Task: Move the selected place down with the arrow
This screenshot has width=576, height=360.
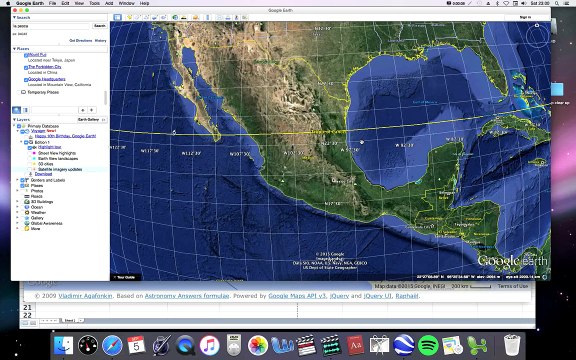Action: (x=92, y=110)
